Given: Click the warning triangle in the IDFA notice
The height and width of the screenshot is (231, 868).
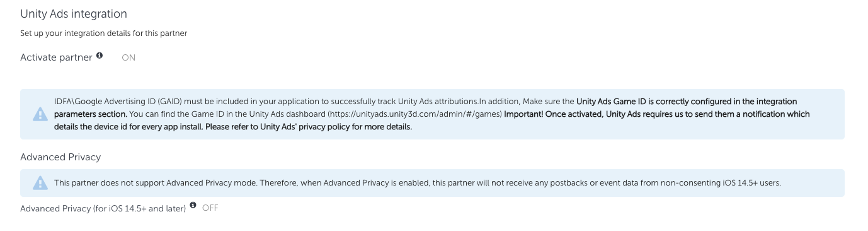Looking at the screenshot, I should coord(38,114).
